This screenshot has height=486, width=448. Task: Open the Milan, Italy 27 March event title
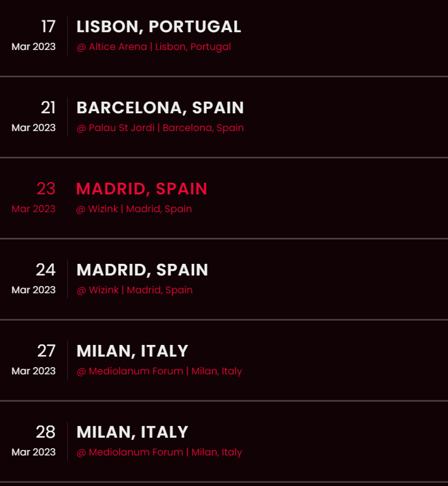point(132,351)
